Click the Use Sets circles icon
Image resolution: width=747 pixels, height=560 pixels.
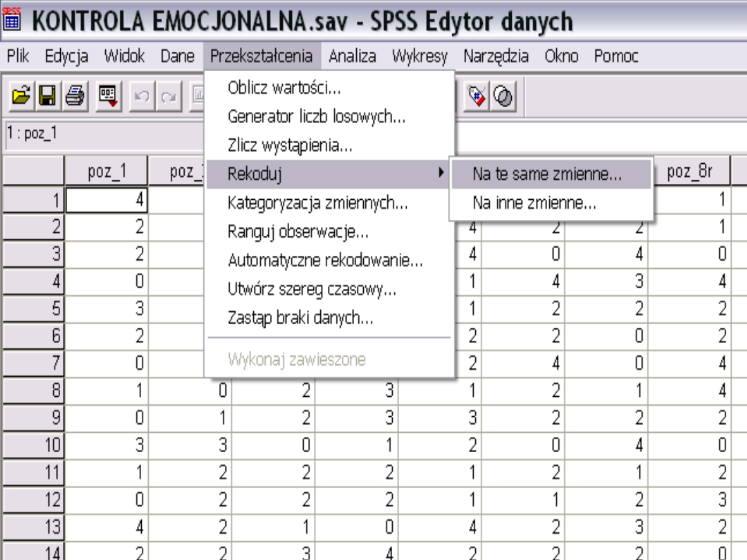tap(502, 96)
